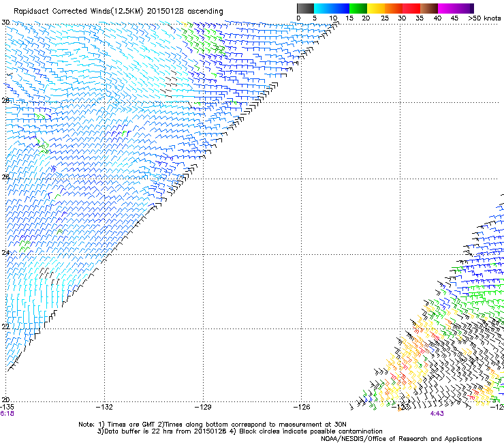Click the chart title 'Rapidscat Corrected Winds(12.5KM)'

78,12
